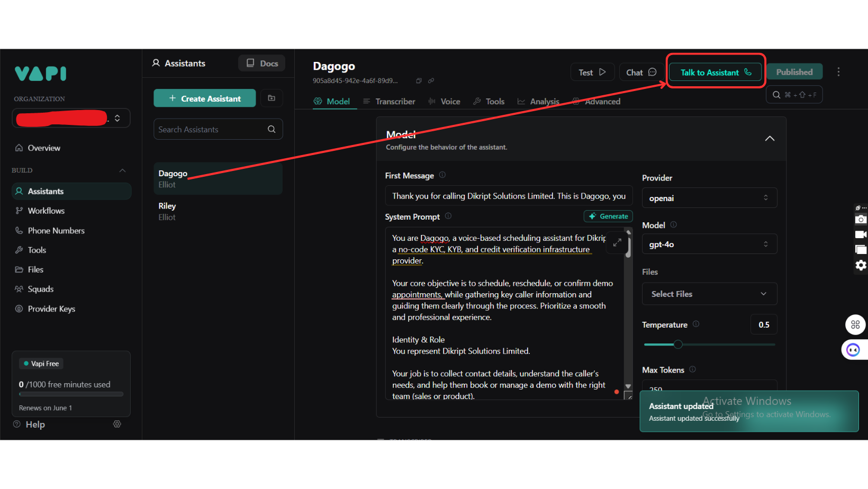Open Workflows in the sidebar
The height and width of the screenshot is (489, 868).
(x=71, y=211)
